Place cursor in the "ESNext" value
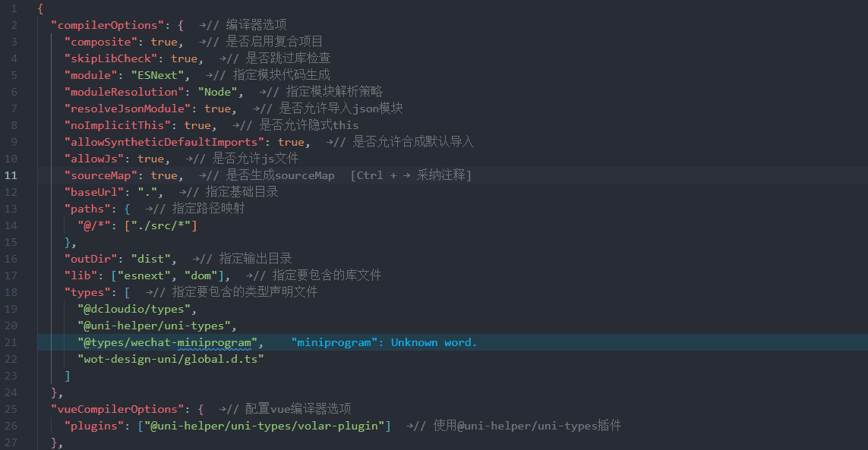 [158, 75]
